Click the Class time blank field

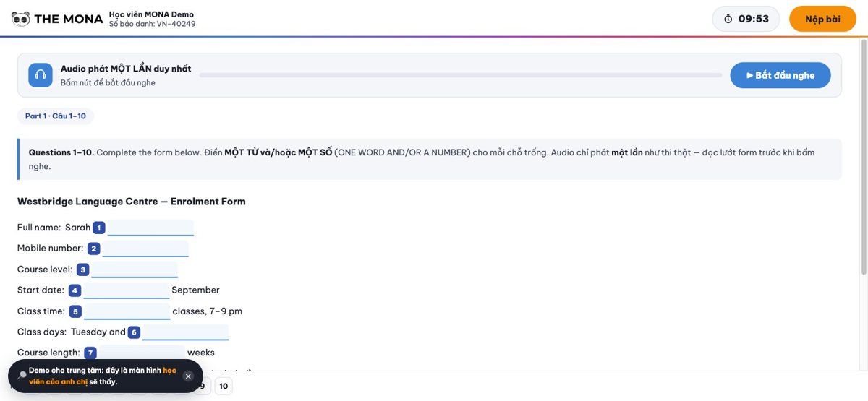127,311
